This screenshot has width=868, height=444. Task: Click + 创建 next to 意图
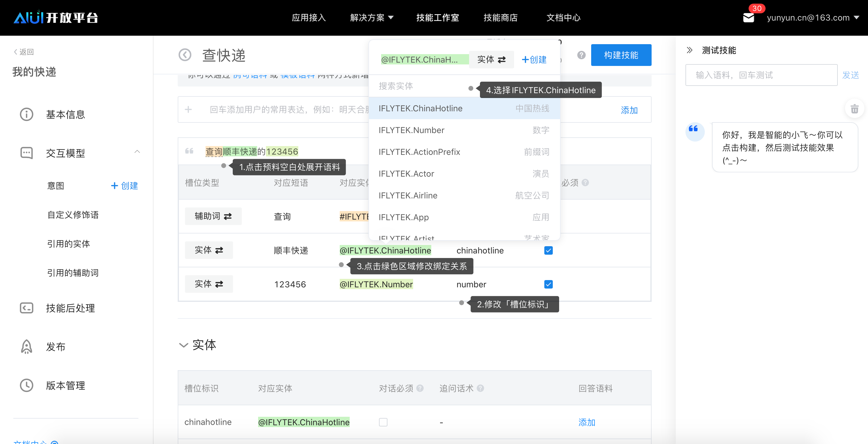click(x=124, y=186)
